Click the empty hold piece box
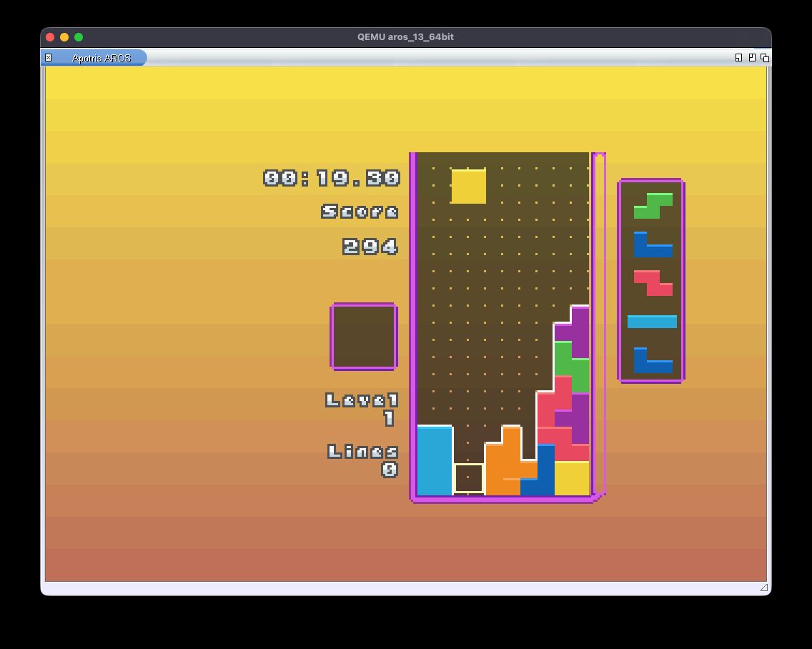 tap(364, 337)
